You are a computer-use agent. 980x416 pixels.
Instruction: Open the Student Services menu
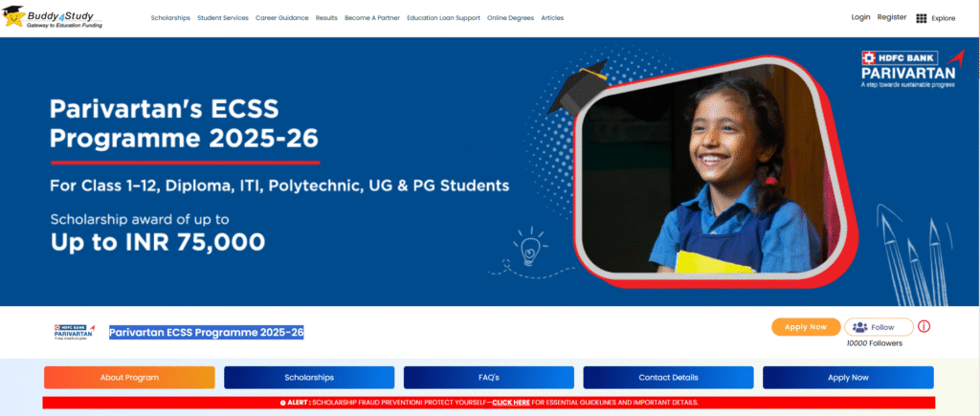223,18
